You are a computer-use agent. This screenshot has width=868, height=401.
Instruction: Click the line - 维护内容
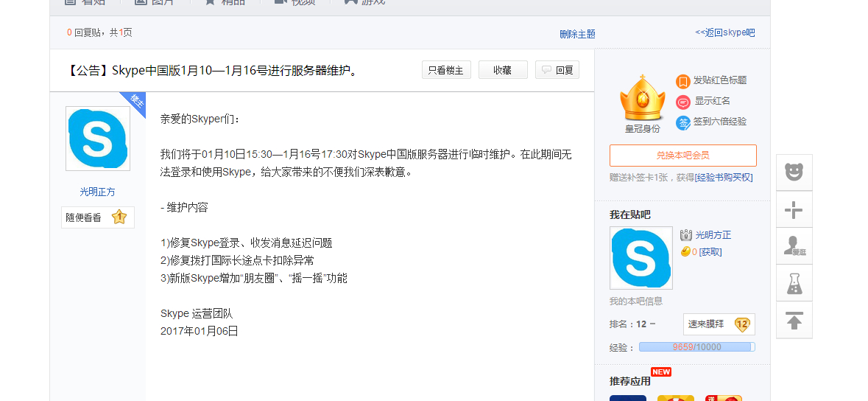(x=184, y=207)
